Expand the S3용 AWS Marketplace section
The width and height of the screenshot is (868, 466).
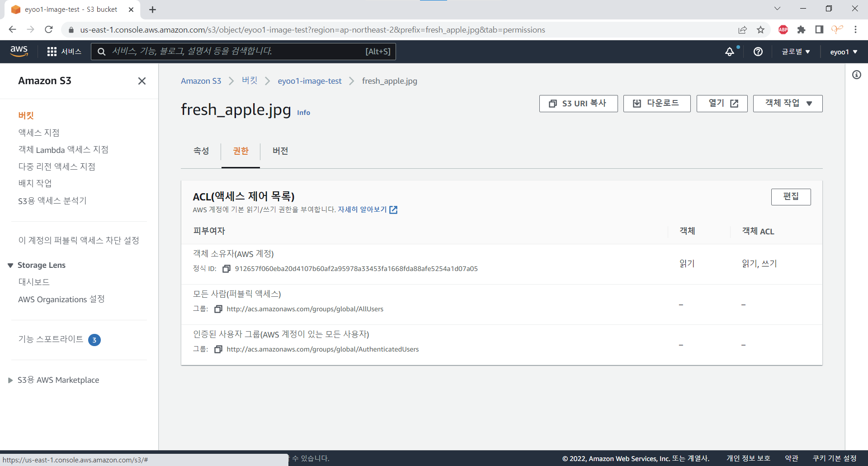10,380
